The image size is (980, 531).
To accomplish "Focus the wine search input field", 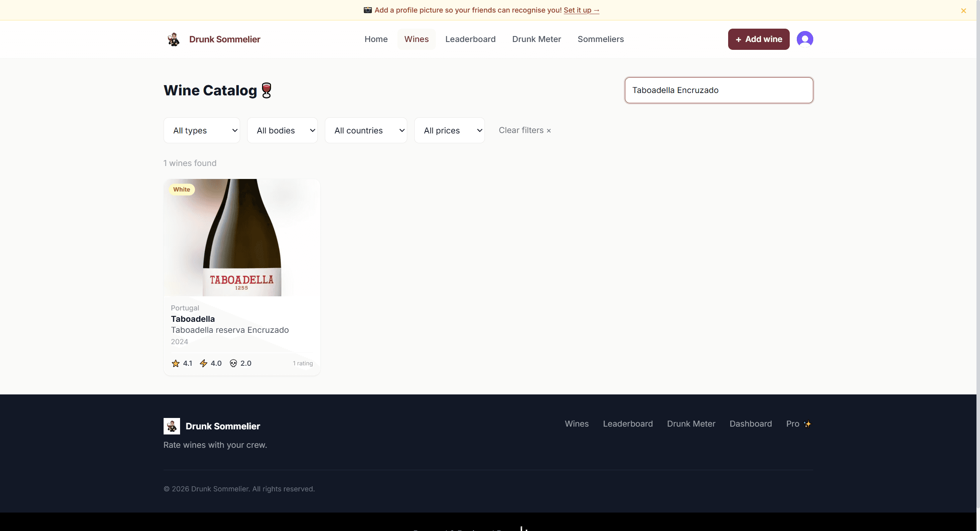I will [x=719, y=90].
